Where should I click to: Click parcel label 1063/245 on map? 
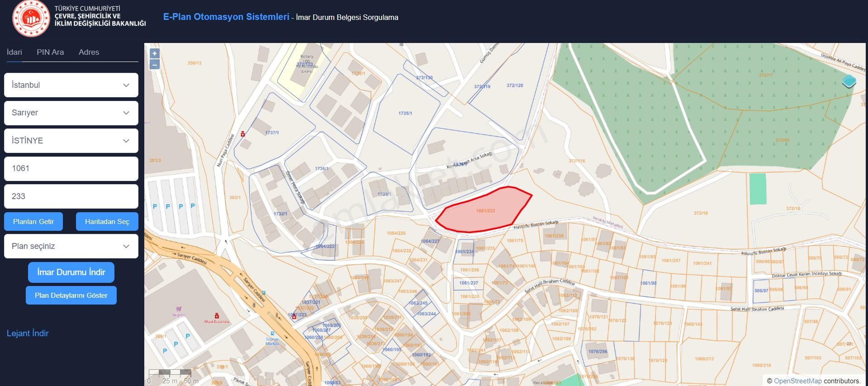coord(418,303)
